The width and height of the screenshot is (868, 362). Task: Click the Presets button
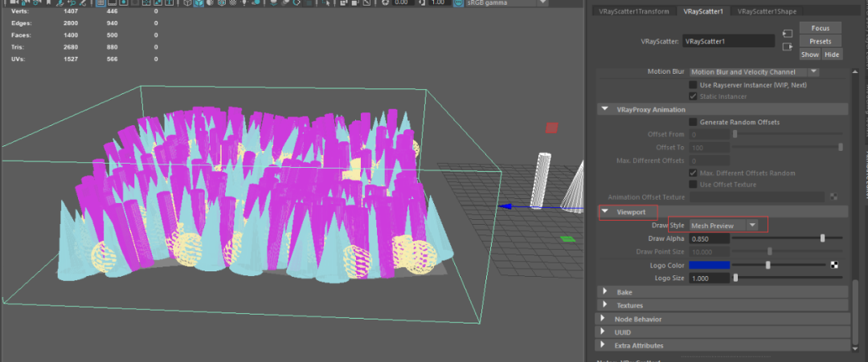coord(820,41)
